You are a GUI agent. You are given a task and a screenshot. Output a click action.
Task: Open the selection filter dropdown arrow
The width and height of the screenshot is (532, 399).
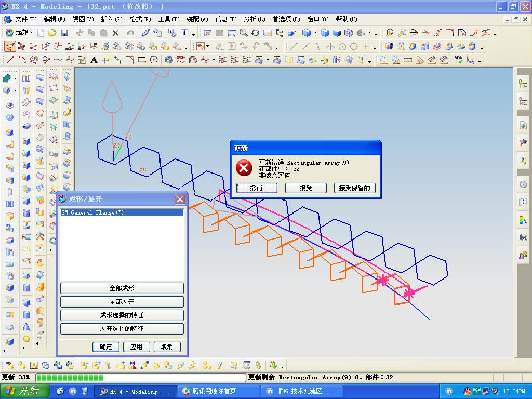pyautogui.click(x=207, y=46)
